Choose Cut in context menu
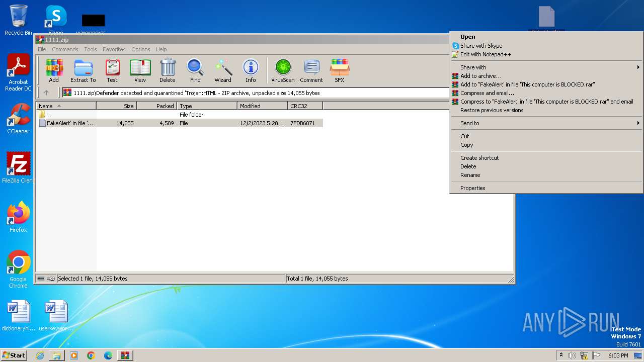Viewport: 644px width, 362px height. 546,136
